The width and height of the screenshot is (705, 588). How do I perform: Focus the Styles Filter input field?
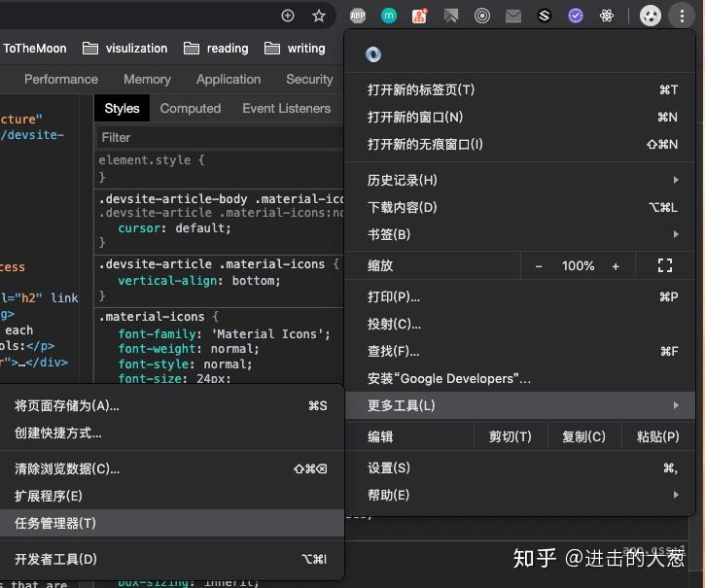point(221,138)
